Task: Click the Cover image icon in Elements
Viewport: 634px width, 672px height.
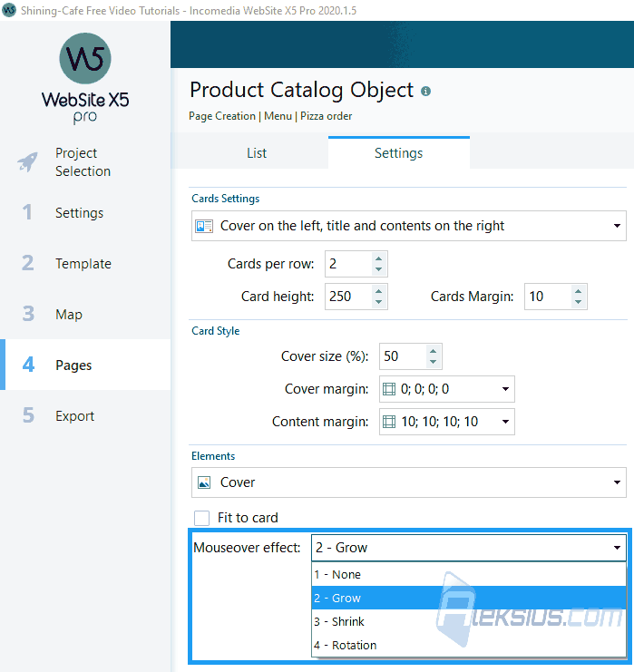Action: point(204,482)
